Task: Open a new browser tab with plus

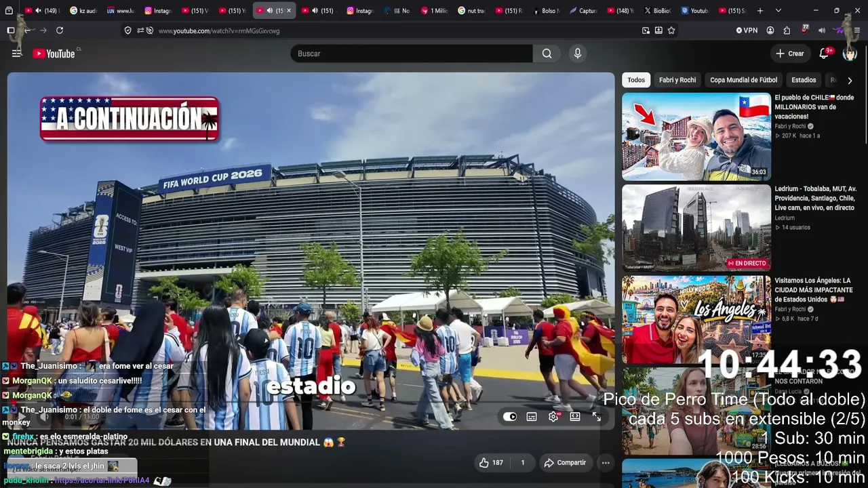Action: 760,11
